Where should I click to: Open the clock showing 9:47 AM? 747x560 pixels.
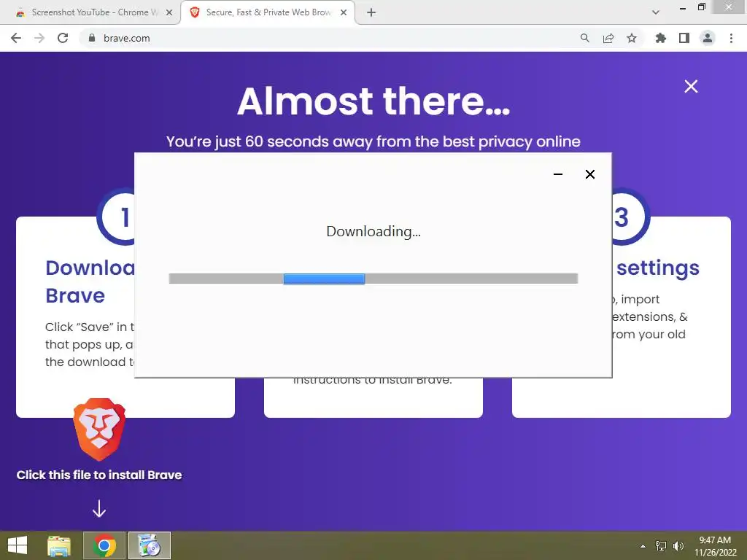[x=715, y=545]
